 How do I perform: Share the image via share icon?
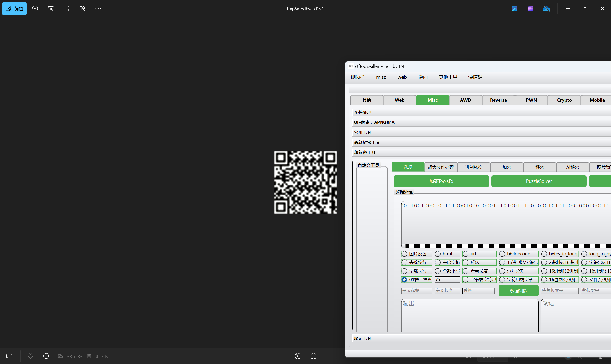tap(82, 9)
